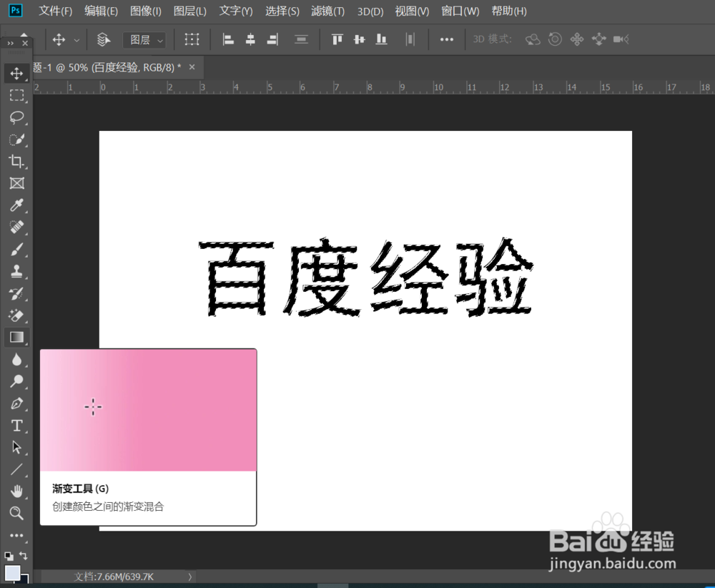715x588 pixels.
Task: Reset default foreground and background colors
Action: (9, 556)
